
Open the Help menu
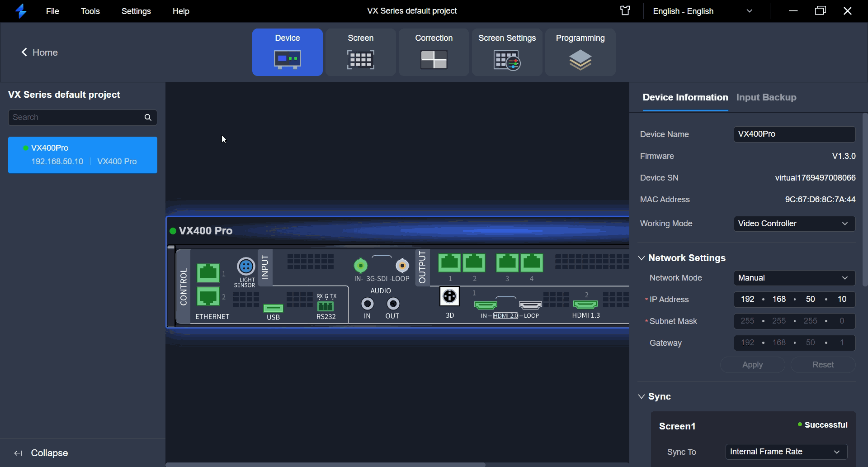tap(181, 11)
